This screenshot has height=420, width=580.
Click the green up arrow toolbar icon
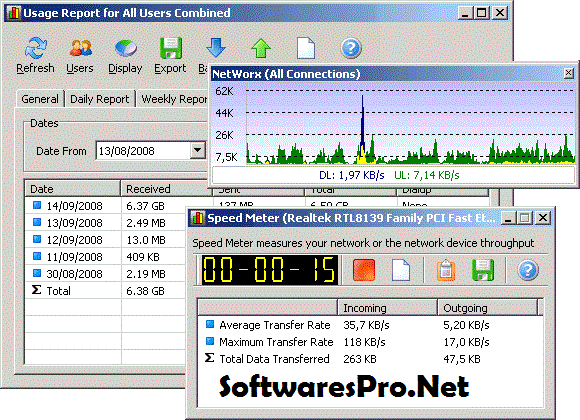click(x=261, y=48)
